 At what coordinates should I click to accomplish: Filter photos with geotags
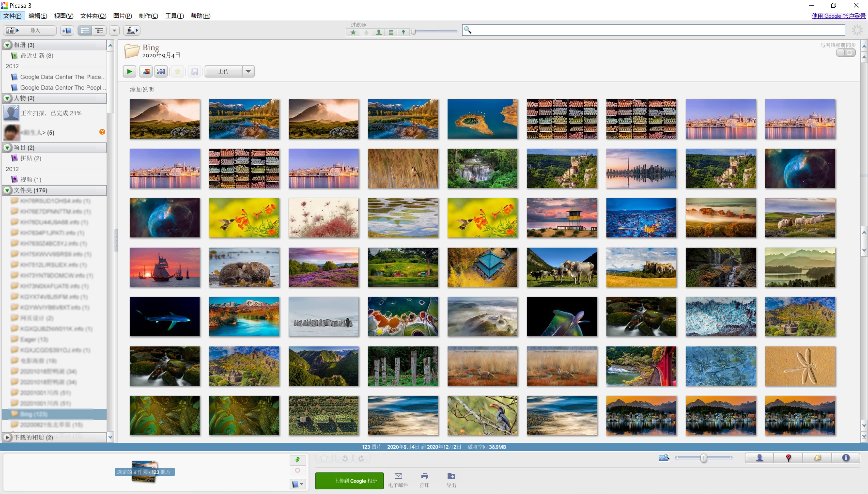(403, 32)
